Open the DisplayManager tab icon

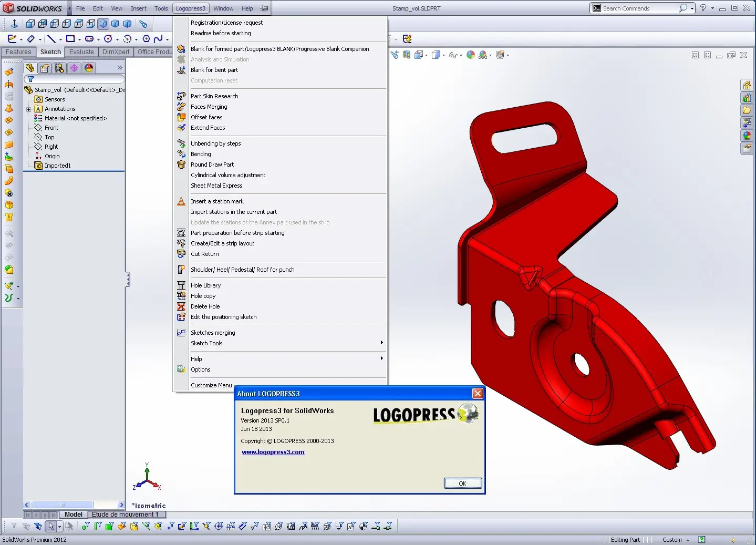click(x=89, y=68)
